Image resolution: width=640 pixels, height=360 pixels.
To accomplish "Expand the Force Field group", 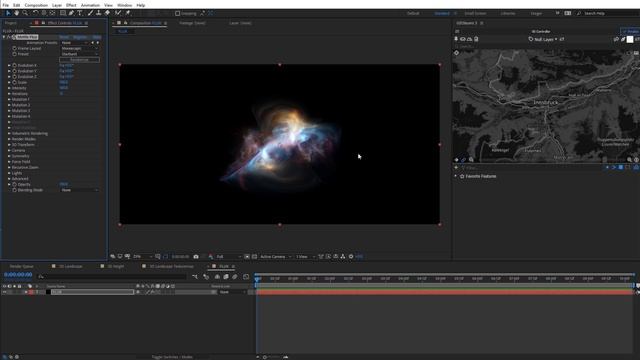I will pyautogui.click(x=9, y=162).
